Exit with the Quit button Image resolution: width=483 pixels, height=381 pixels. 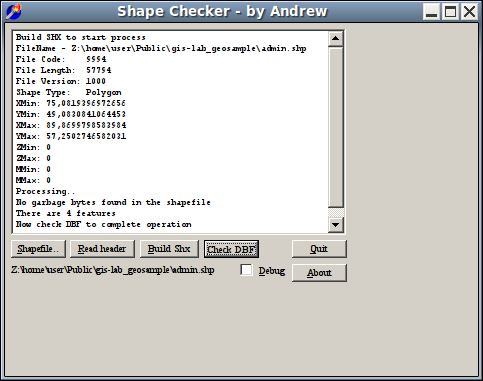coord(319,249)
